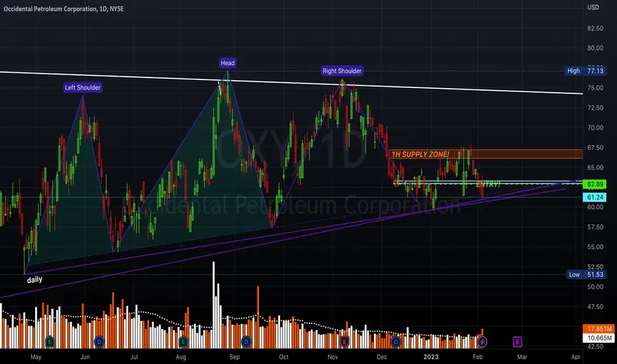Click the orange 17.851M volume label
617x364 pixels.
coord(598,328)
